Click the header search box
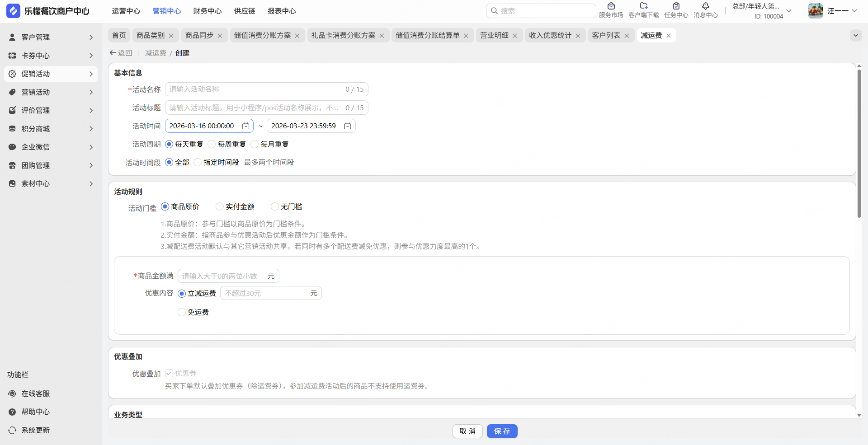The height and width of the screenshot is (445, 868). [541, 11]
